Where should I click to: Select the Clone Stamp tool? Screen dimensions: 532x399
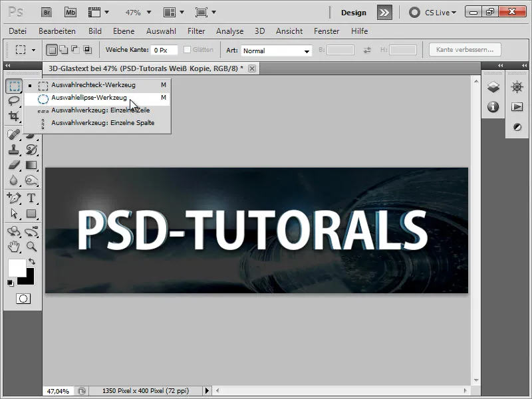(13, 150)
